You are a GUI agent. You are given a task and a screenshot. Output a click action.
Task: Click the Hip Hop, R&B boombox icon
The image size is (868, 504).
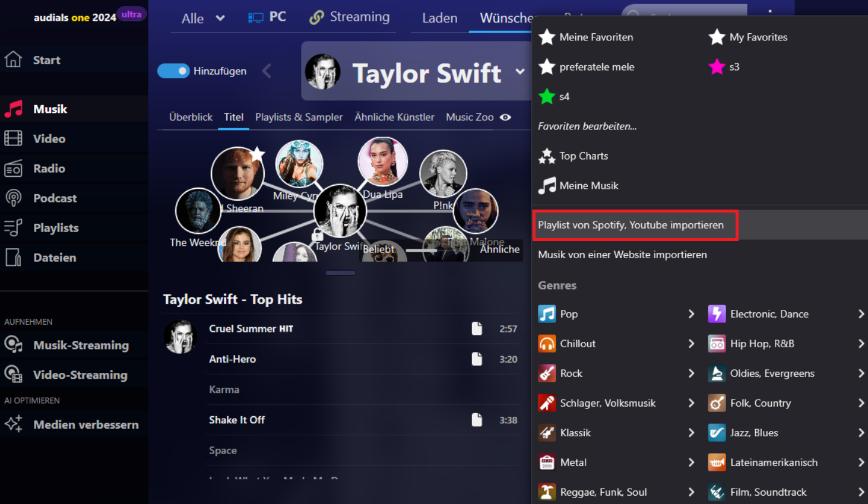click(x=717, y=343)
